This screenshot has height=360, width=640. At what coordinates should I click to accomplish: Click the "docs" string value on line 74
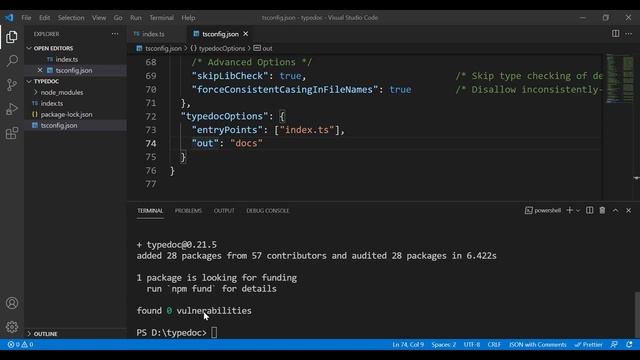pos(247,143)
